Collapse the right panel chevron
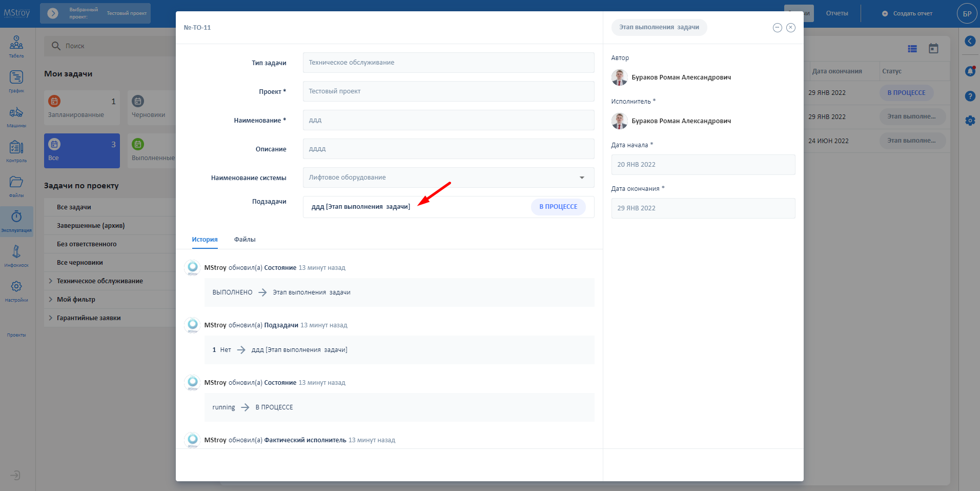The image size is (980, 491). (970, 41)
